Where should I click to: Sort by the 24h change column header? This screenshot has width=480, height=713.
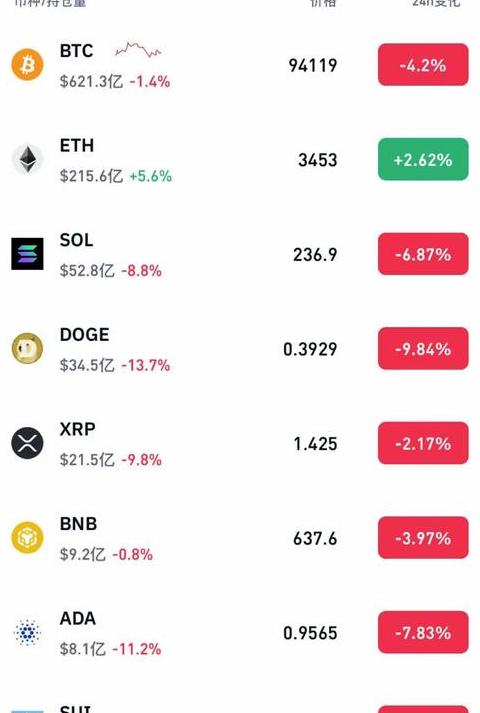[x=435, y=3]
